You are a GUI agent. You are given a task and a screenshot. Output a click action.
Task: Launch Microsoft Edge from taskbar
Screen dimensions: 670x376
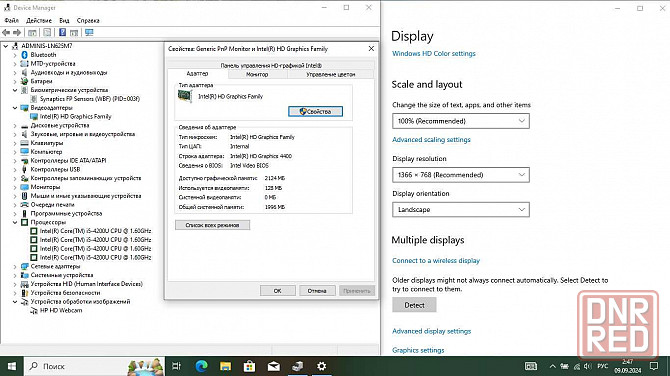pos(201,366)
